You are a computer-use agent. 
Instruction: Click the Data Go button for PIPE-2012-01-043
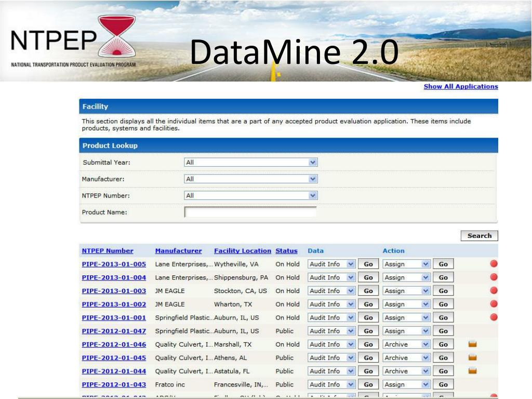point(368,384)
